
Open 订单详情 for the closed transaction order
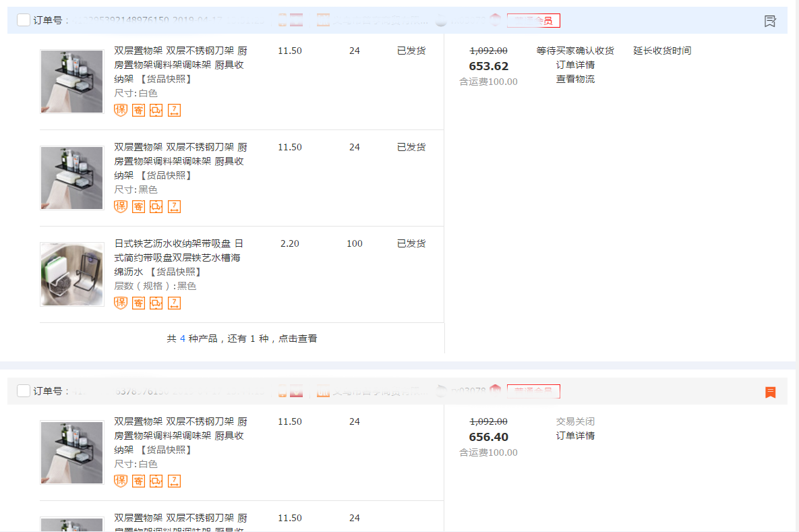click(575, 436)
